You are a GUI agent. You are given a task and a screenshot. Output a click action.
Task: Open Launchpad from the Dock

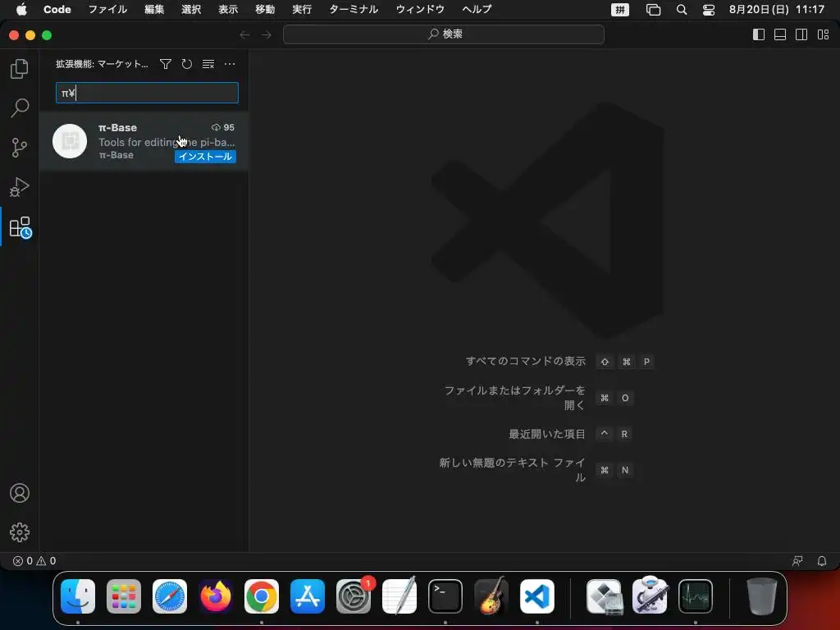pyautogui.click(x=124, y=596)
